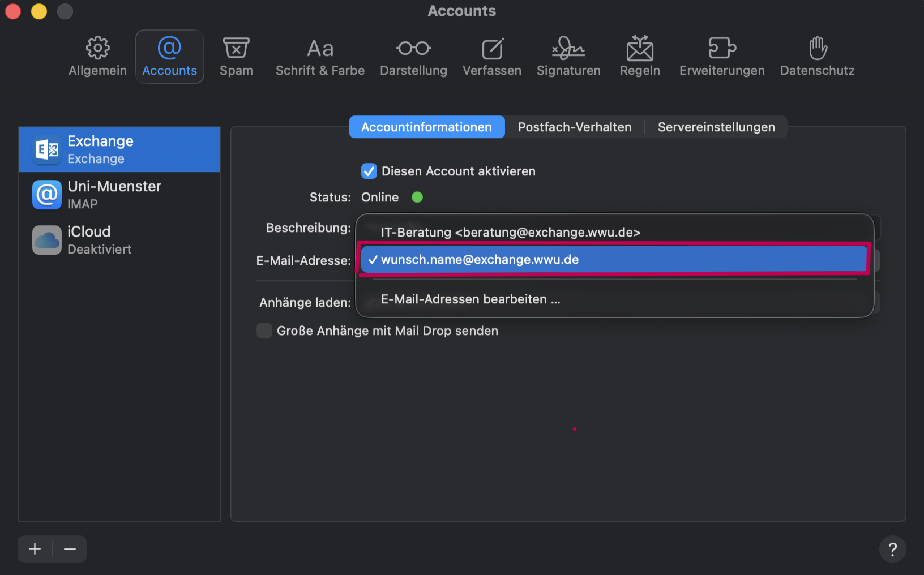924x575 pixels.
Task: Open the Regeln rules pane
Action: tap(640, 57)
